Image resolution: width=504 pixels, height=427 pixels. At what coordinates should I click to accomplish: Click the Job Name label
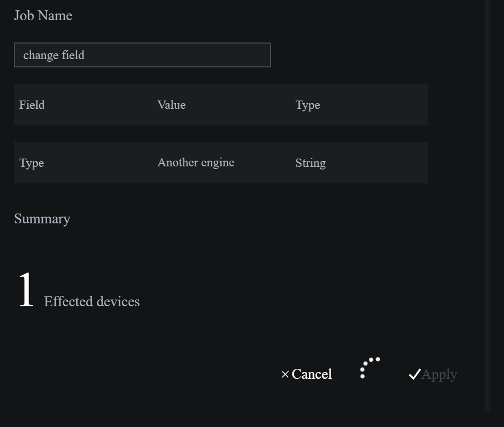(x=43, y=16)
